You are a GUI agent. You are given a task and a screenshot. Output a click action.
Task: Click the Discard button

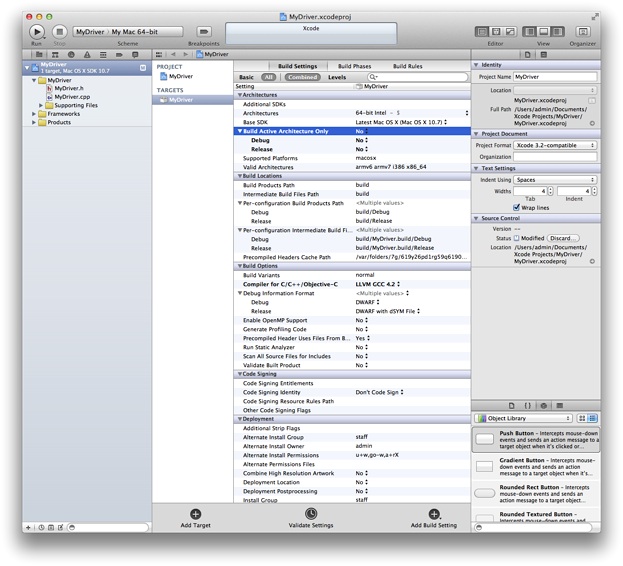click(562, 238)
